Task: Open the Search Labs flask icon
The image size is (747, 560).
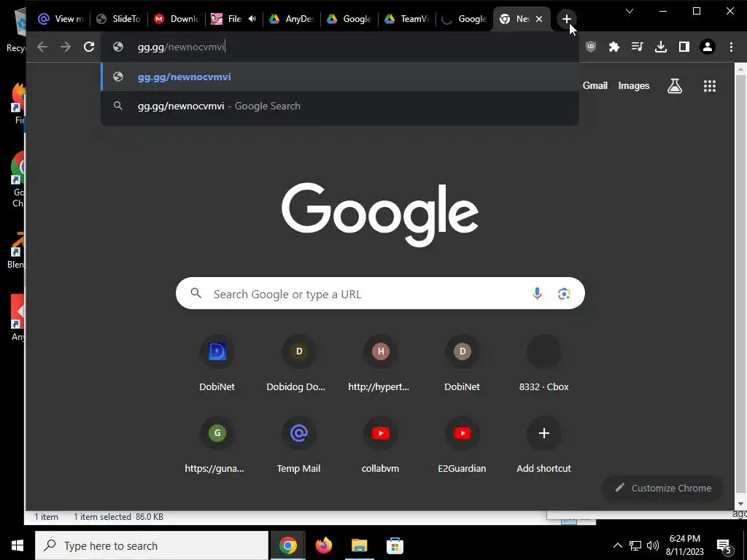Action: pos(675,86)
